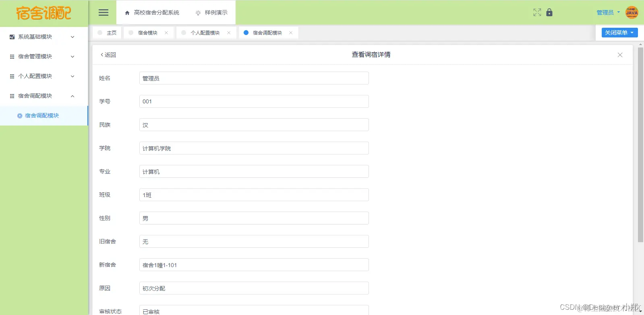Screen dimensions: 644x315
Task: Switch to the 宿舍模块 tab
Action: point(149,33)
